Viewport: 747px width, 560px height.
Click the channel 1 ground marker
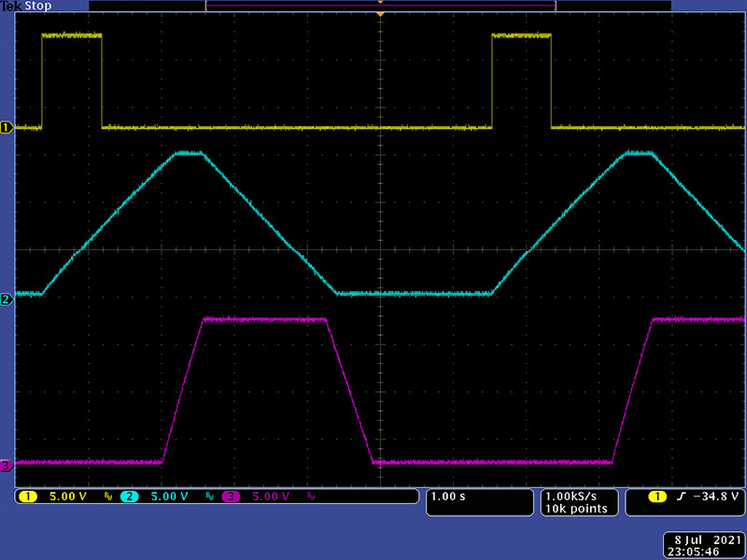pos(6,127)
